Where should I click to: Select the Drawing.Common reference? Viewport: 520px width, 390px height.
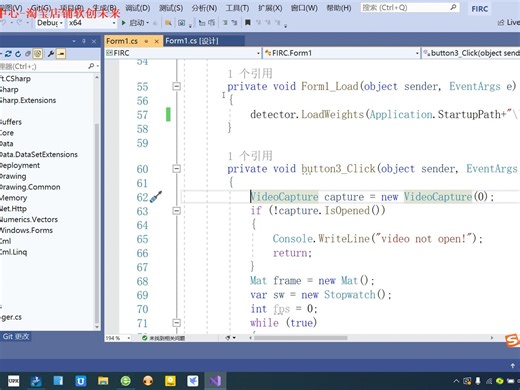click(x=30, y=187)
